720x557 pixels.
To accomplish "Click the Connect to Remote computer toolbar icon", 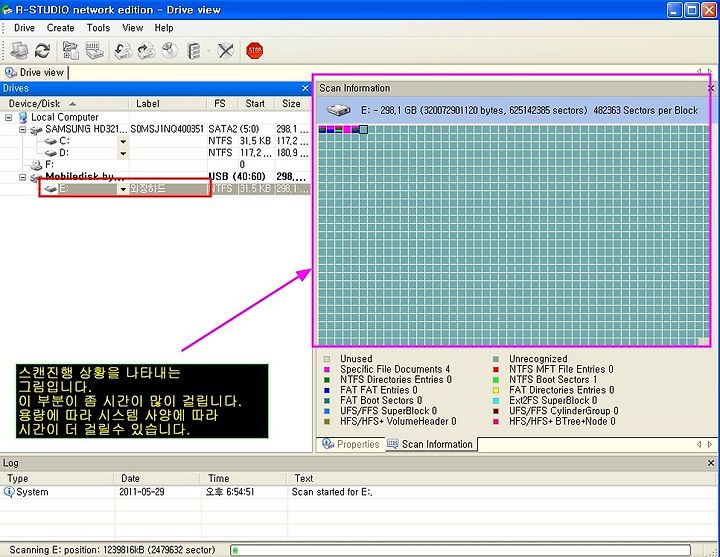I will 19,51.
